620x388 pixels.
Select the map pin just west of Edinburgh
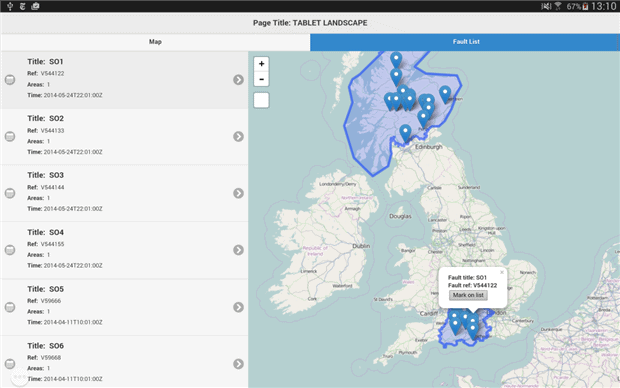[405, 132]
